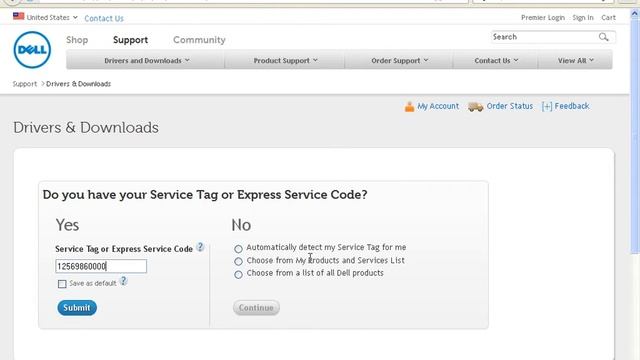Open the Order Status link
This screenshot has height=360, width=640.
click(510, 106)
